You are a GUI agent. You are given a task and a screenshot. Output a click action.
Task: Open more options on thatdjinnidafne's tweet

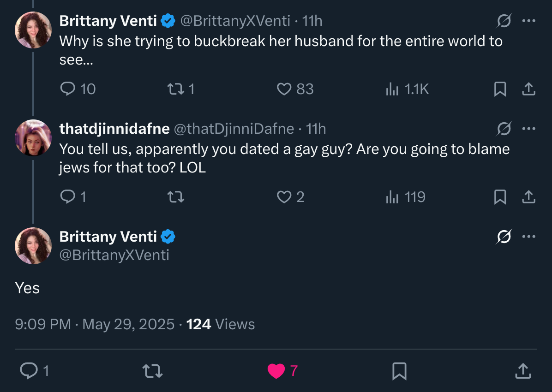(528, 129)
